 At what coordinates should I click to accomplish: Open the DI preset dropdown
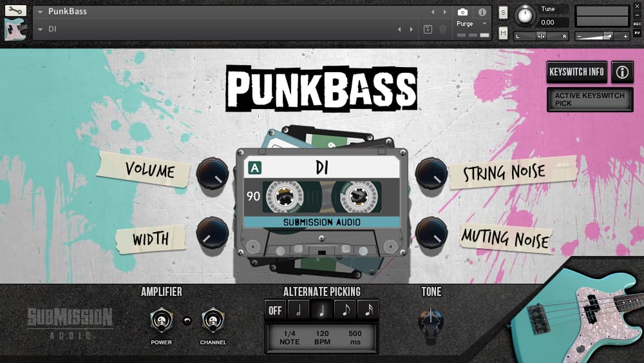pos(41,29)
